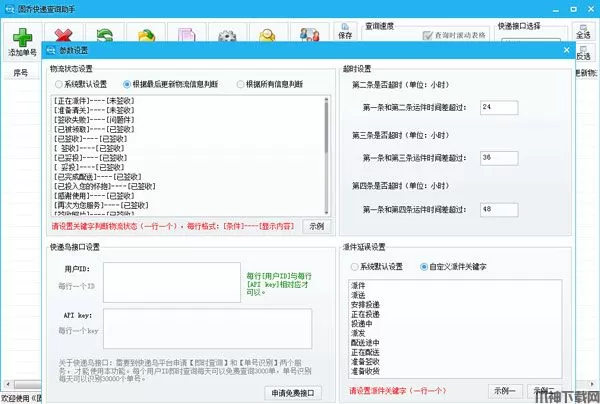Click the pink document toolbar icon
600x404 pixels.
coord(187,36)
